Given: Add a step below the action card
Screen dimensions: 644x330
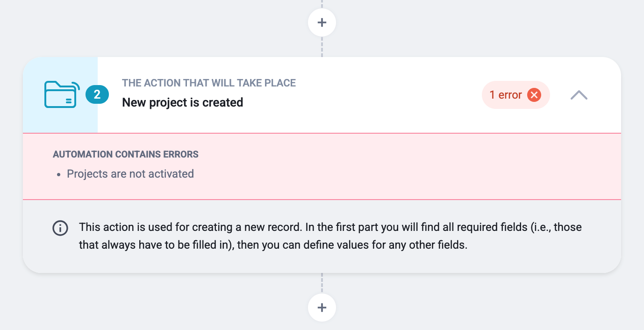Looking at the screenshot, I should [x=322, y=308].
